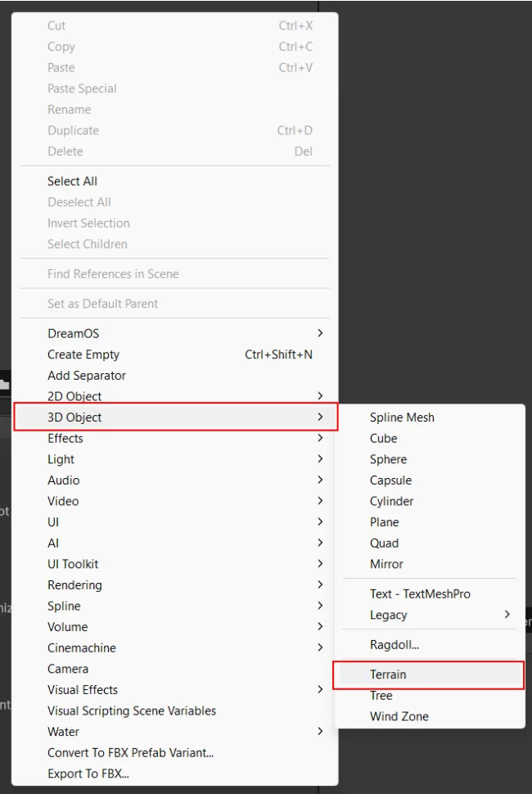Choose Export To FBX option

(x=174, y=774)
